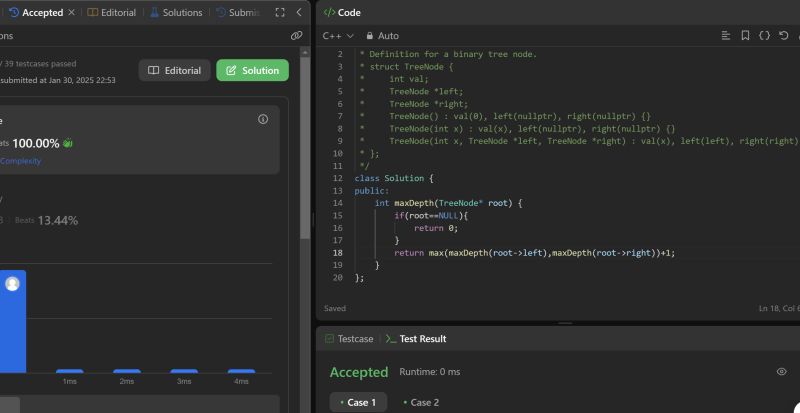Close the Accepted tab
Screen dimensions: 800x413
point(71,12)
